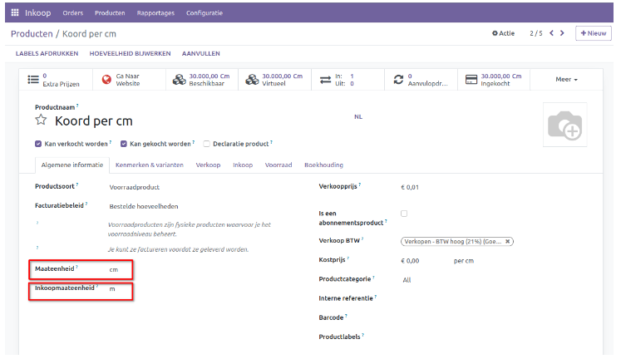This screenshot has width=621, height=364.
Task: Open the Configuratie menu
Action: point(204,12)
